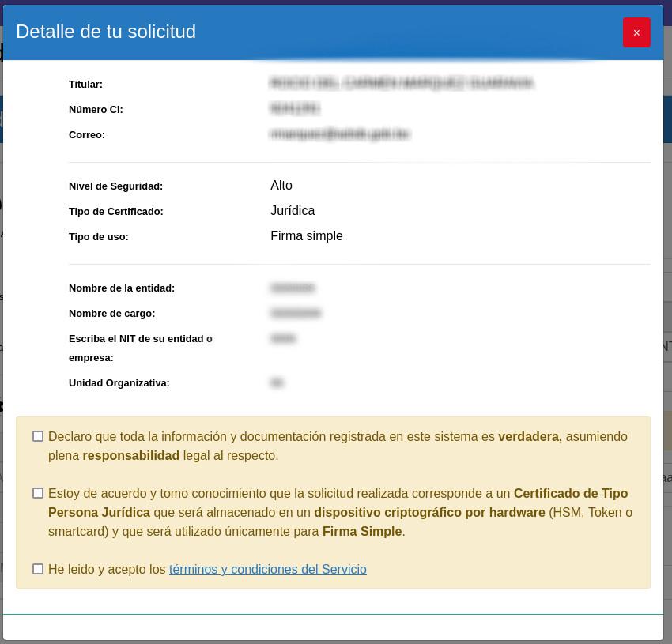Click the blurred email address value
Image resolution: width=672 pixels, height=644 pixels.
point(339,134)
